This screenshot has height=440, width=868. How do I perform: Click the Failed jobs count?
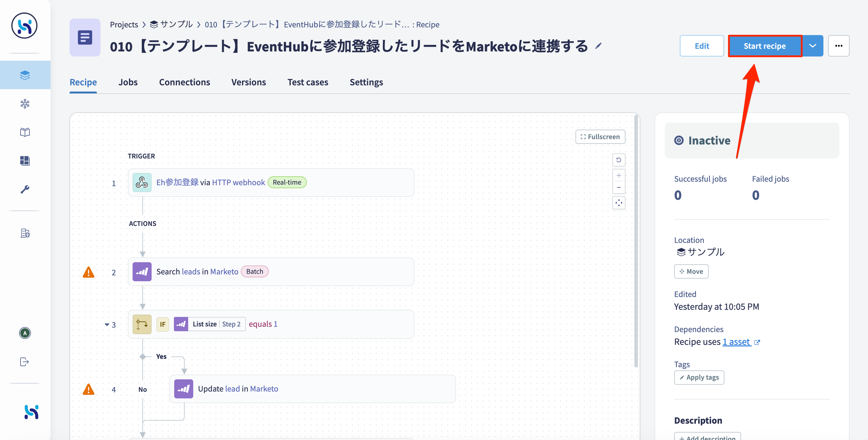pos(756,195)
